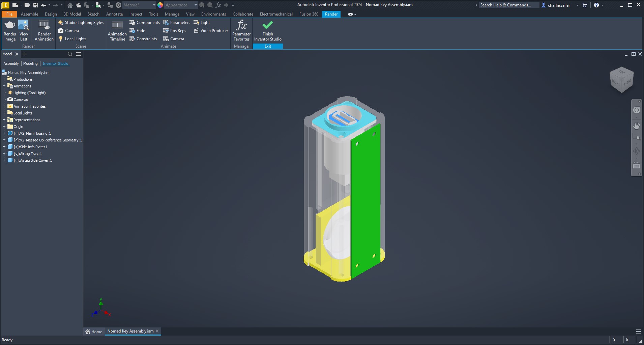This screenshot has width=644, height=345.
Task: Switch to the Home document tab
Action: click(94, 331)
